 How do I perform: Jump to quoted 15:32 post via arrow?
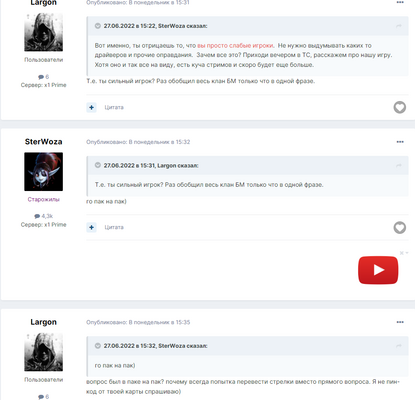click(x=399, y=346)
